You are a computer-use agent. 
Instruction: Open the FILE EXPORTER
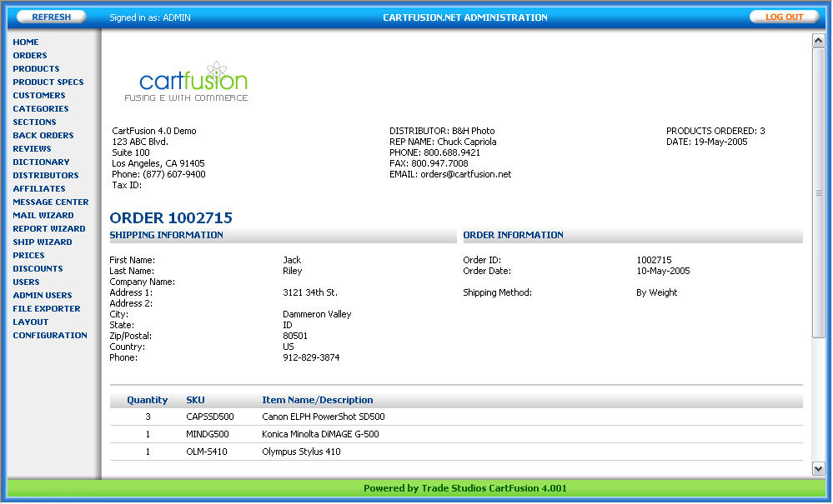click(x=47, y=308)
